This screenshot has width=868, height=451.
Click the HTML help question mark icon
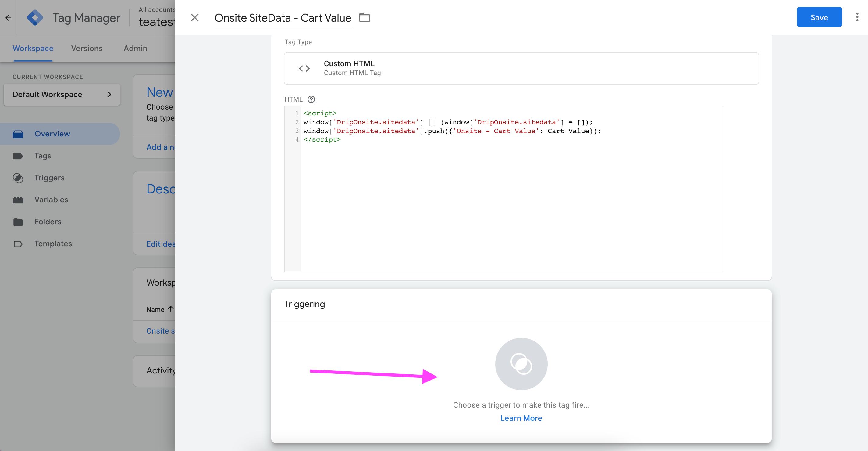(x=311, y=99)
